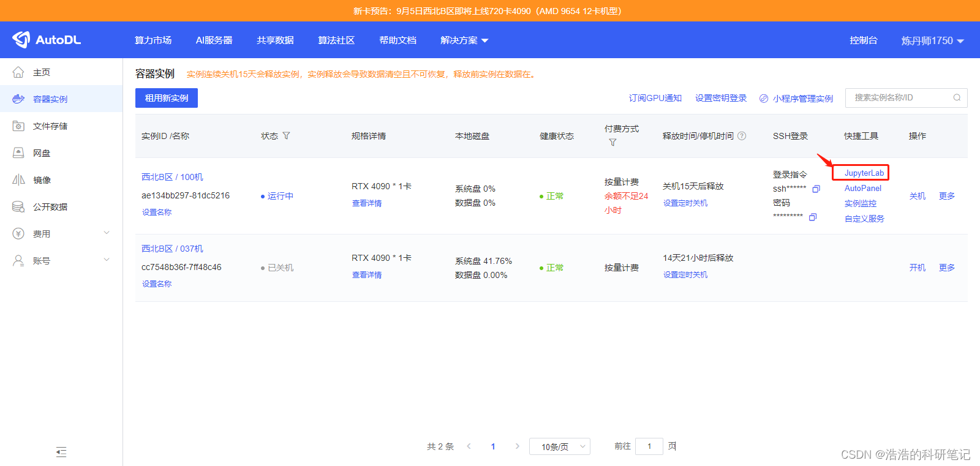Click 设置定时关机 for the 037机 instance

pyautogui.click(x=685, y=275)
